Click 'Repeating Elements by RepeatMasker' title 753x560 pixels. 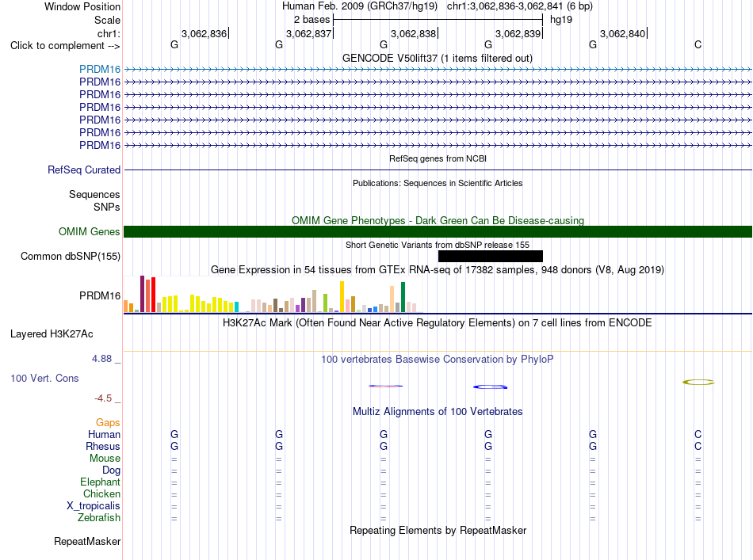(x=438, y=530)
